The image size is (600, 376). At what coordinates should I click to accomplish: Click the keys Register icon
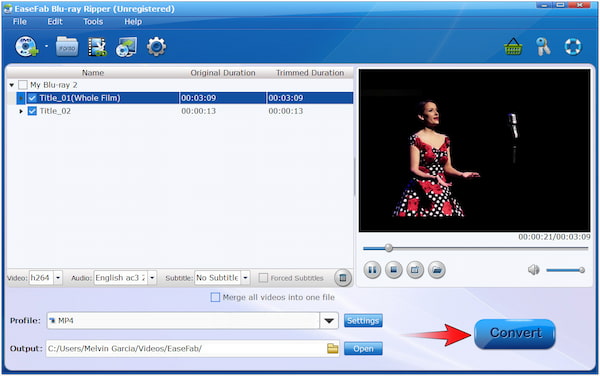[543, 47]
